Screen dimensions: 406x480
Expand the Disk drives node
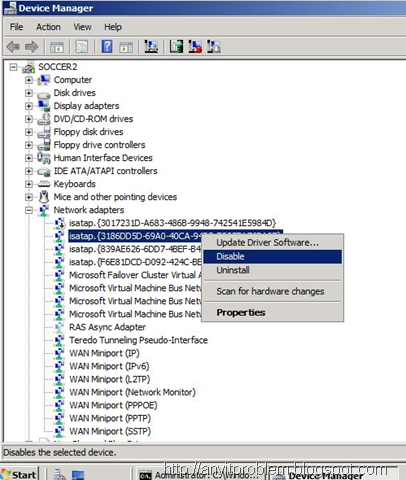pos(29,93)
